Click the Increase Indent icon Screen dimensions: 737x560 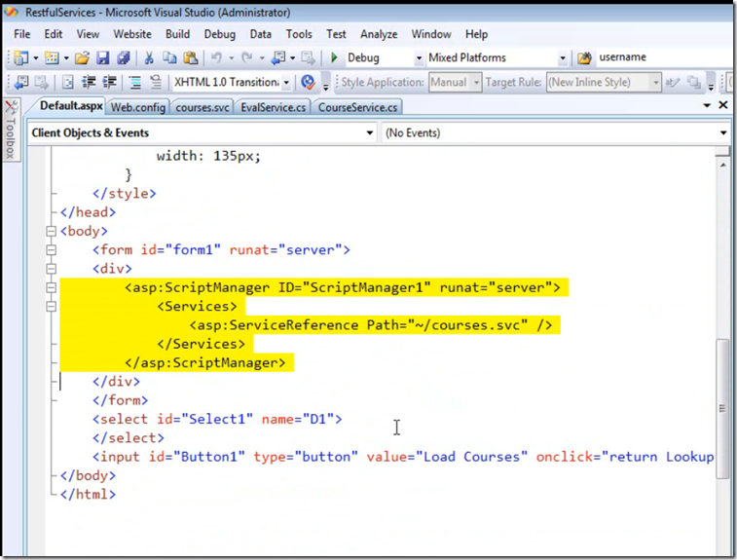tap(109, 82)
